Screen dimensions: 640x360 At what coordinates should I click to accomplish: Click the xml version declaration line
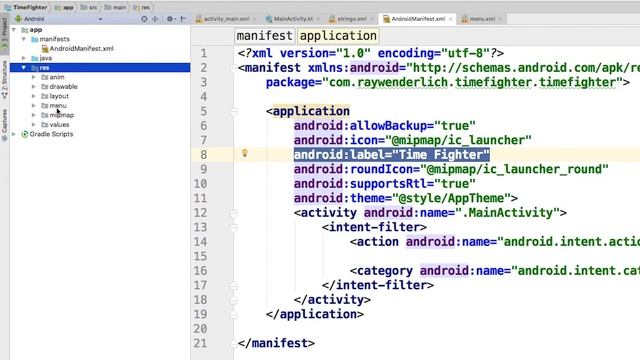[x=371, y=53]
